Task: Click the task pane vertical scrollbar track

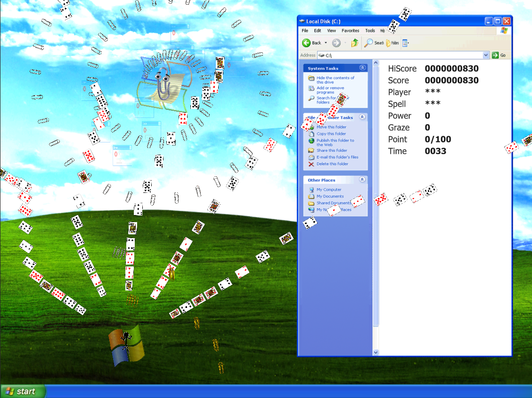Action: 376,207
